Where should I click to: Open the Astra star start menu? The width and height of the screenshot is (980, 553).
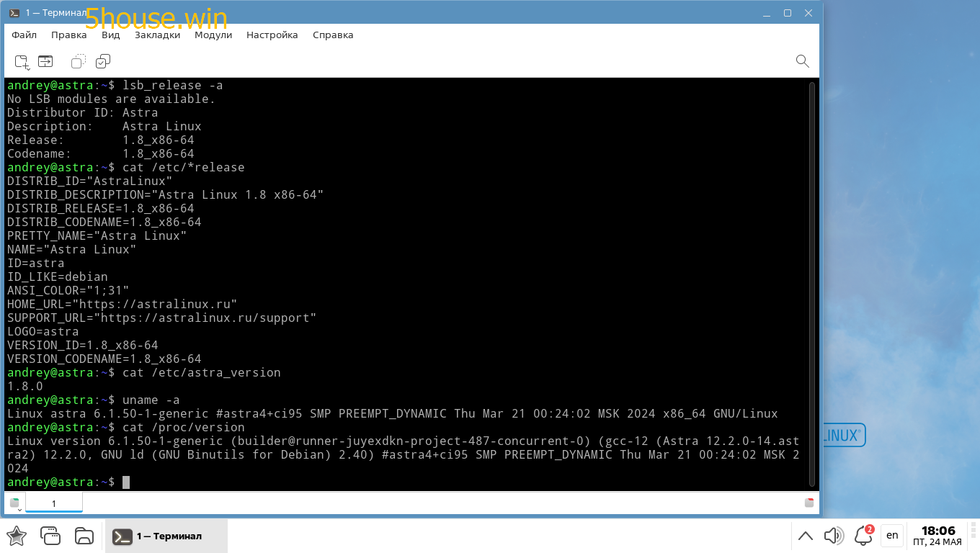16,536
